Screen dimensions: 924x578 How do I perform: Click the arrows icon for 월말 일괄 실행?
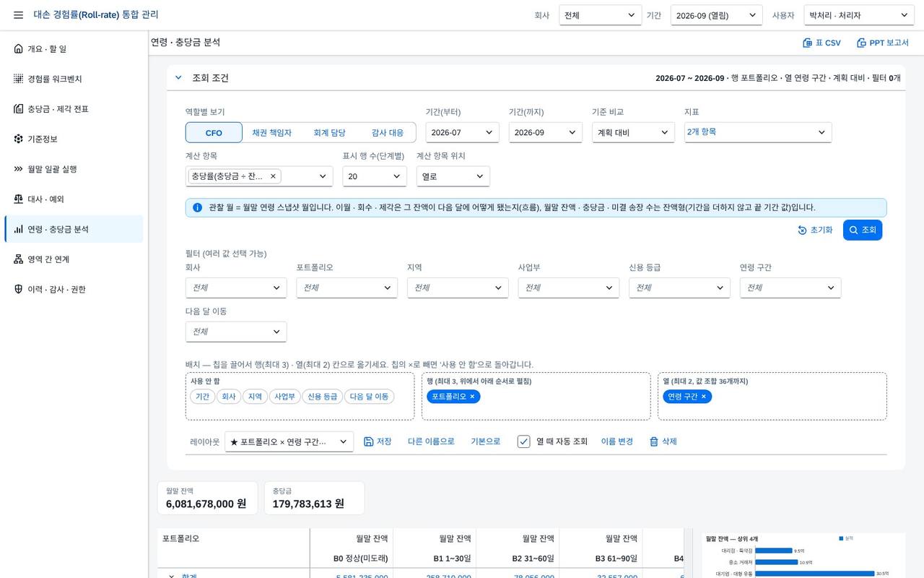18,169
